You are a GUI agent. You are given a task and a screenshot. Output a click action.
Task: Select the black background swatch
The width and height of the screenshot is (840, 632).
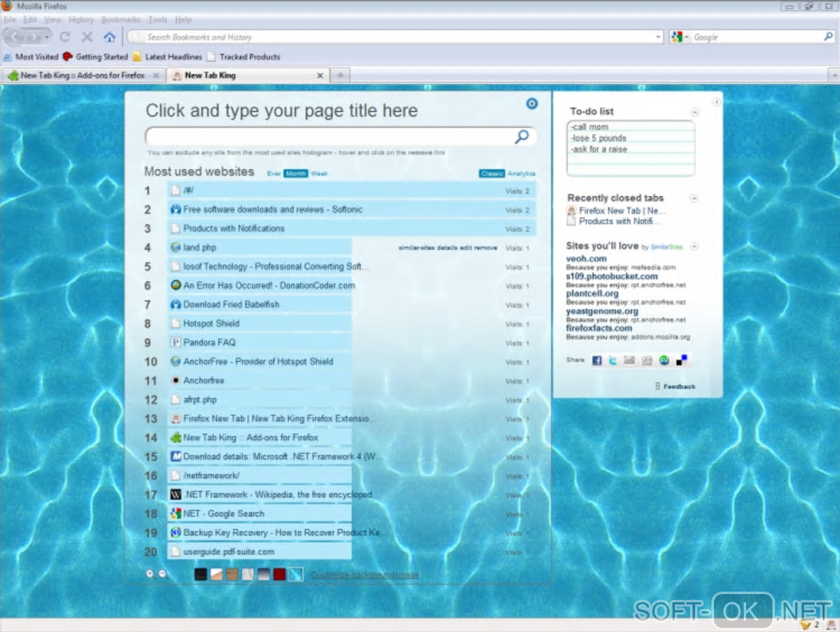(201, 574)
